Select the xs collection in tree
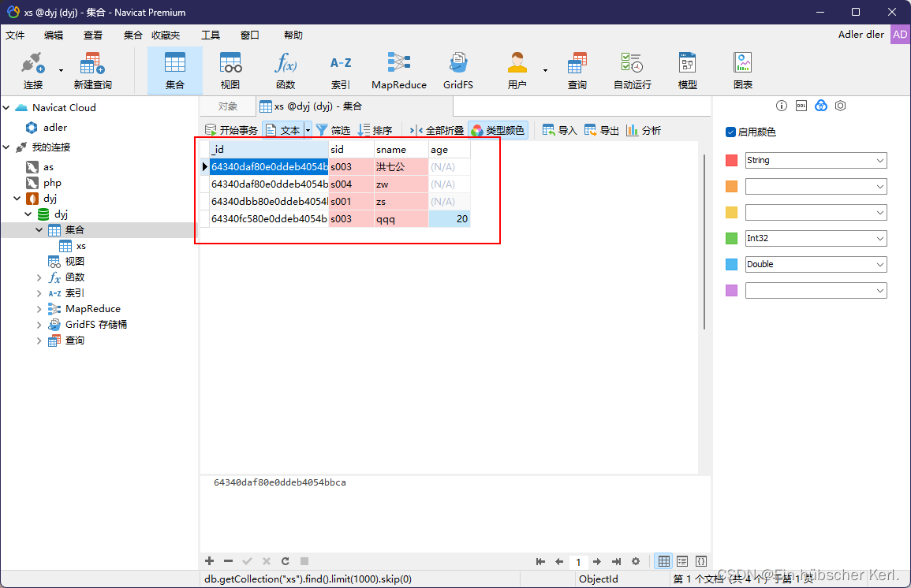This screenshot has height=588, width=911. (80, 246)
